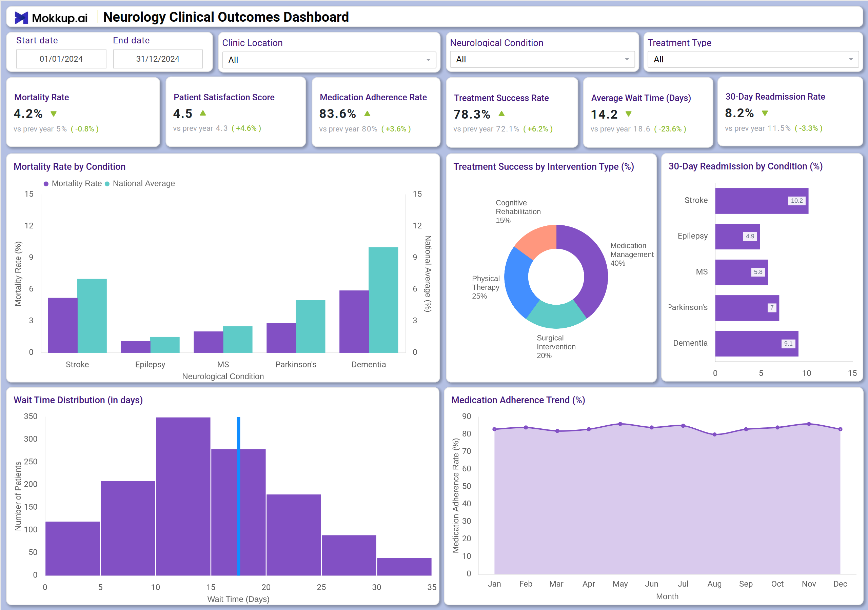Click the Neurological Condition dropdown arrow
The image size is (868, 610).
(627, 59)
